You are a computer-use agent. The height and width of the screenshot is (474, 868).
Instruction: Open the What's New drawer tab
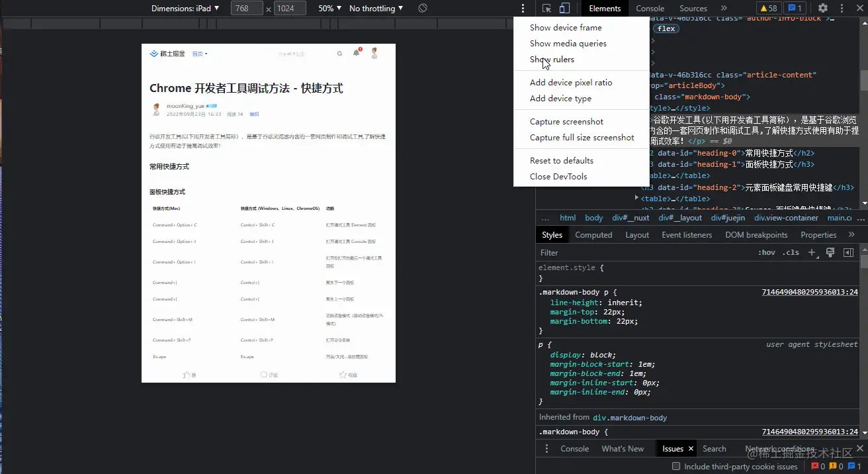pyautogui.click(x=623, y=449)
